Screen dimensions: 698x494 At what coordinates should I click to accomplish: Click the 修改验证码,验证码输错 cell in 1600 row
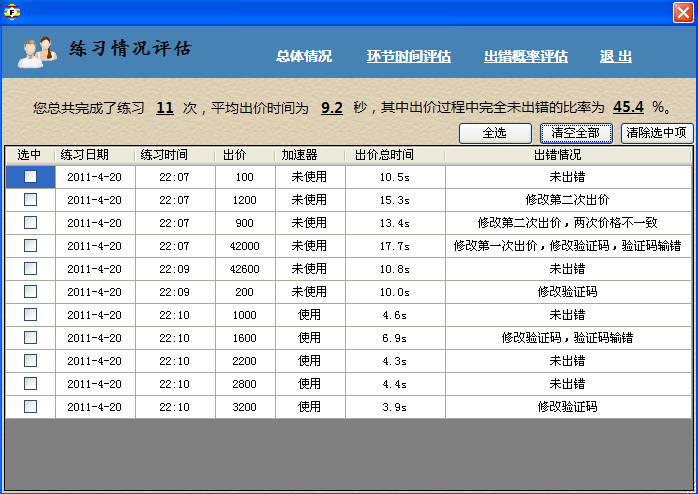pyautogui.click(x=568, y=338)
